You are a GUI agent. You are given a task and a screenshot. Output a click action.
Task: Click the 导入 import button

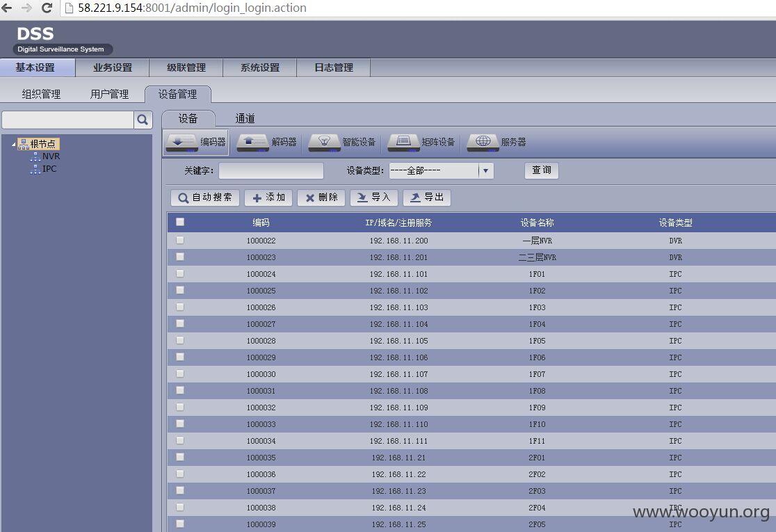373,198
